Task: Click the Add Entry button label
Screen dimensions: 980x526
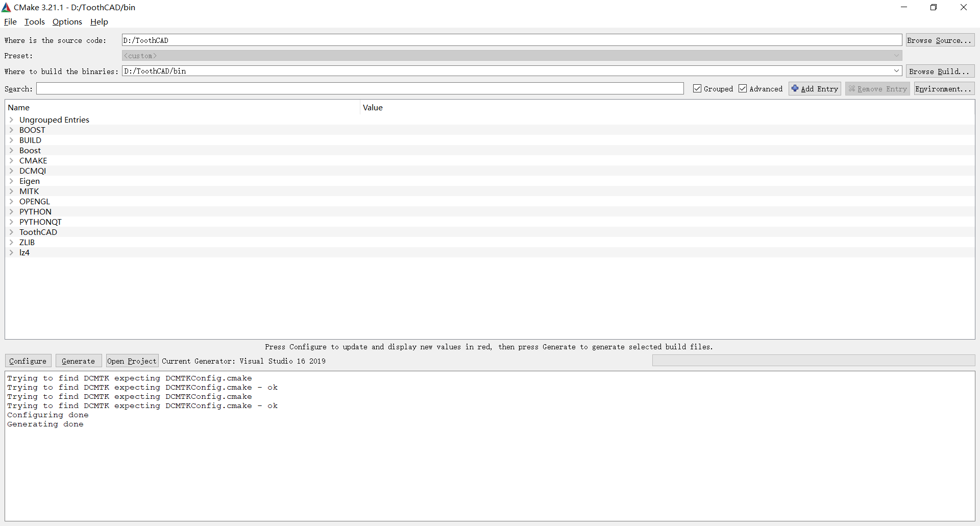Action: click(x=820, y=89)
